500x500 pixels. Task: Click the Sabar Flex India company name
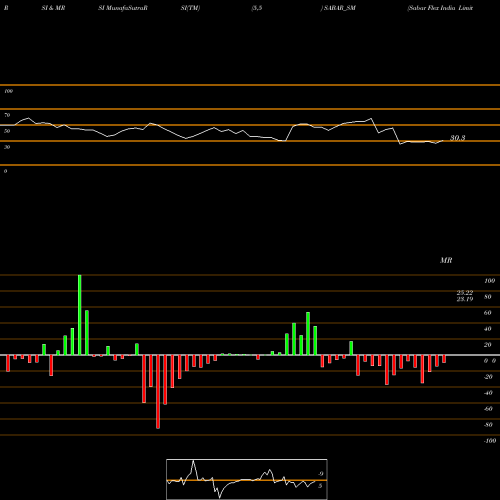coord(440,8)
